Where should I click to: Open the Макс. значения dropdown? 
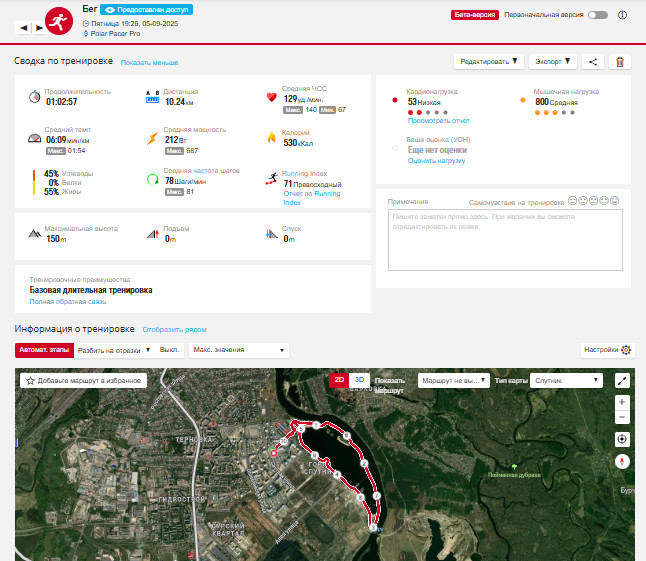tap(239, 350)
